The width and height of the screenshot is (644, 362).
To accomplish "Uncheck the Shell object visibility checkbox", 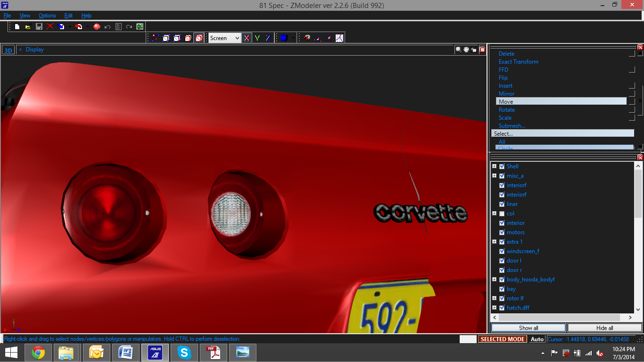I will tap(502, 166).
